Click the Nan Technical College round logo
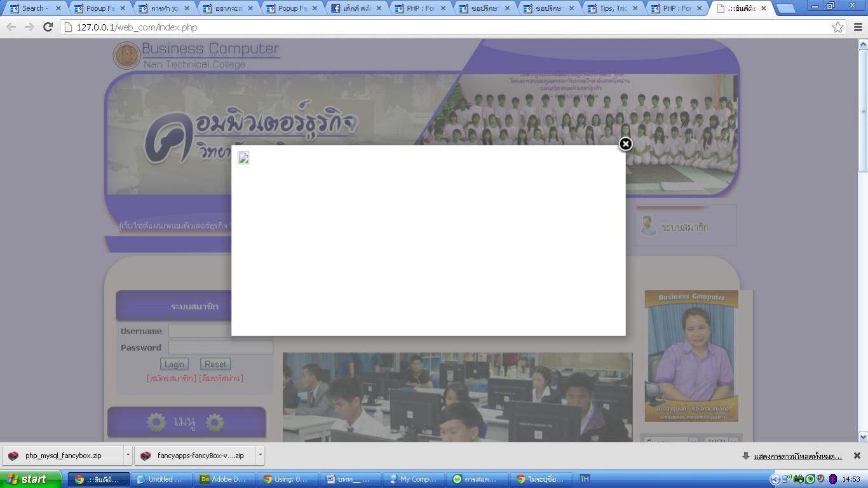The image size is (868, 488). coord(126,56)
